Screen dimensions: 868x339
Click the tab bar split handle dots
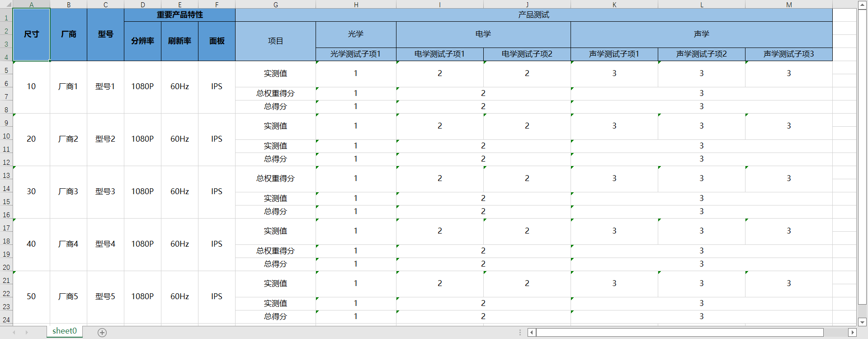[520, 332]
